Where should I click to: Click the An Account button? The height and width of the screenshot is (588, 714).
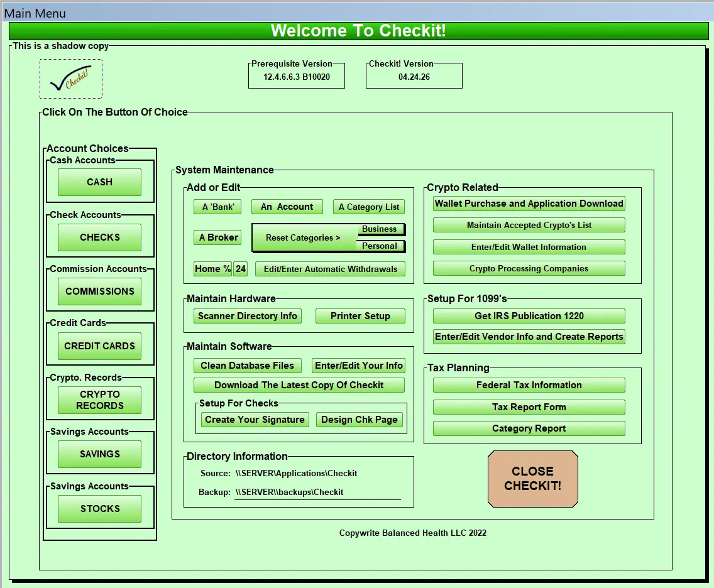[x=287, y=207]
